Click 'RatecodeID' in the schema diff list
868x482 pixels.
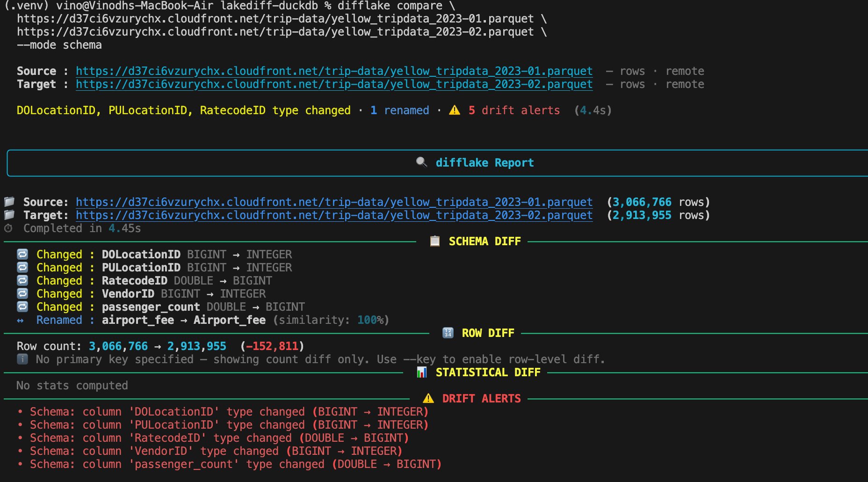coord(134,281)
